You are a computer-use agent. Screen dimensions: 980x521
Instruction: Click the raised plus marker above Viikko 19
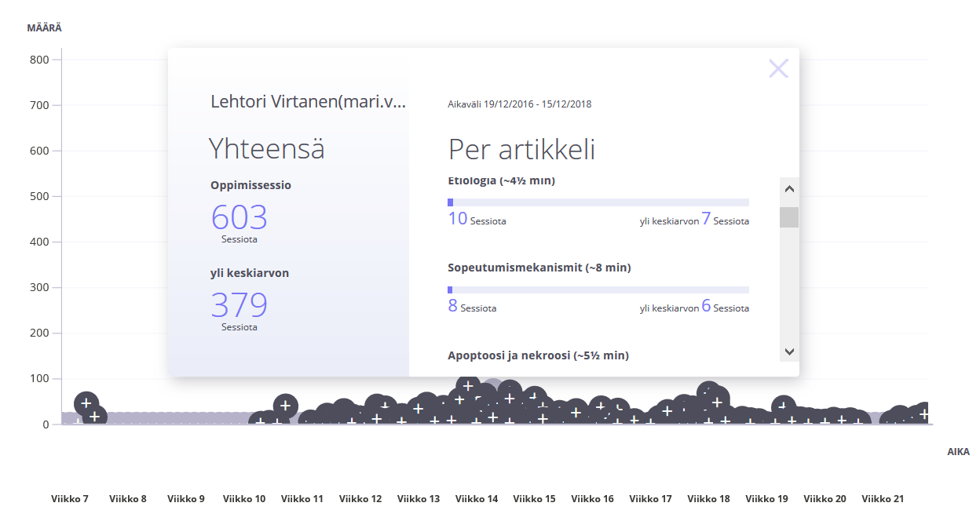(x=783, y=408)
